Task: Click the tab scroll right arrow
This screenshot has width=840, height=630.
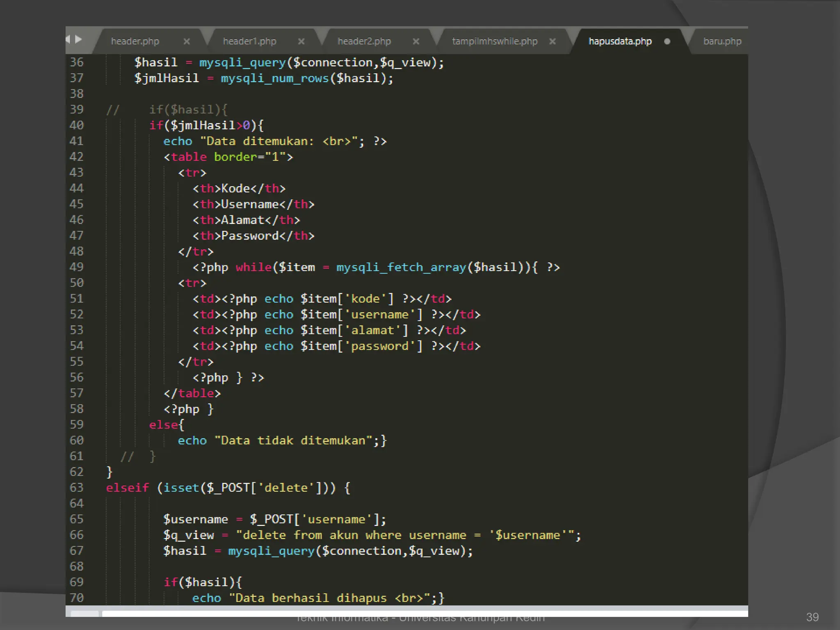Action: [78, 39]
